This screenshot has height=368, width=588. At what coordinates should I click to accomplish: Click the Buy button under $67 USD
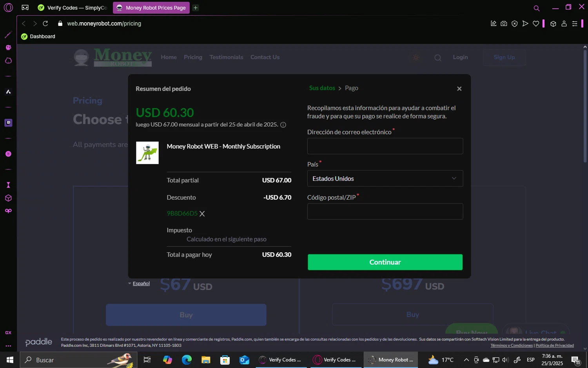pyautogui.click(x=186, y=315)
